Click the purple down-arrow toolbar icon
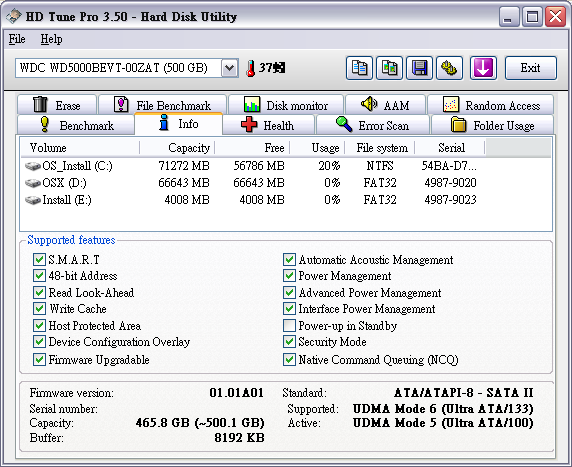The width and height of the screenshot is (572, 467). (483, 68)
